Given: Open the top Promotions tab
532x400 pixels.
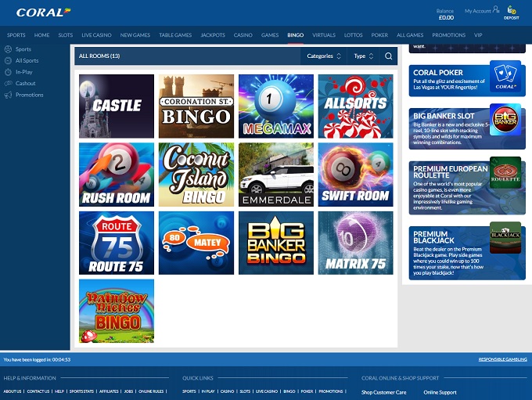Looking at the screenshot, I should click(448, 35).
